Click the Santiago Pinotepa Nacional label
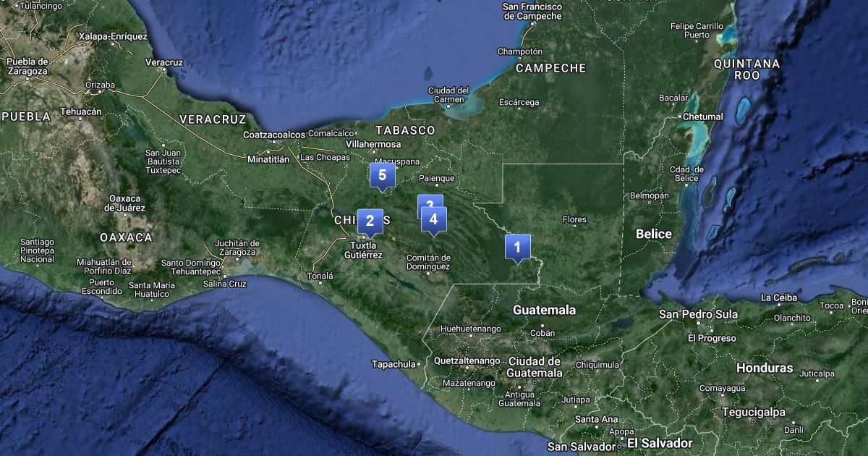868x456 pixels. click(38, 250)
